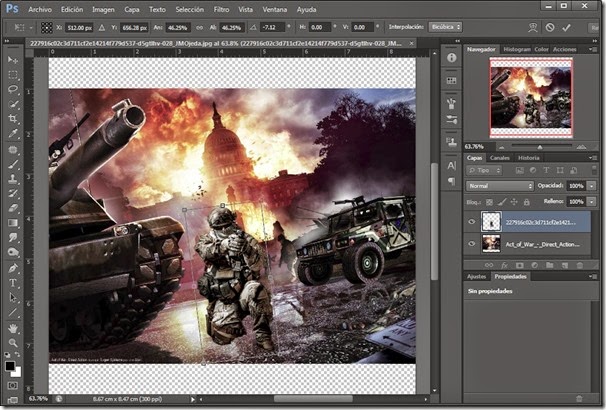The height and width of the screenshot is (410, 606).
Task: Hide the 227916c02c3d711cf2e1421 layer
Action: (472, 222)
